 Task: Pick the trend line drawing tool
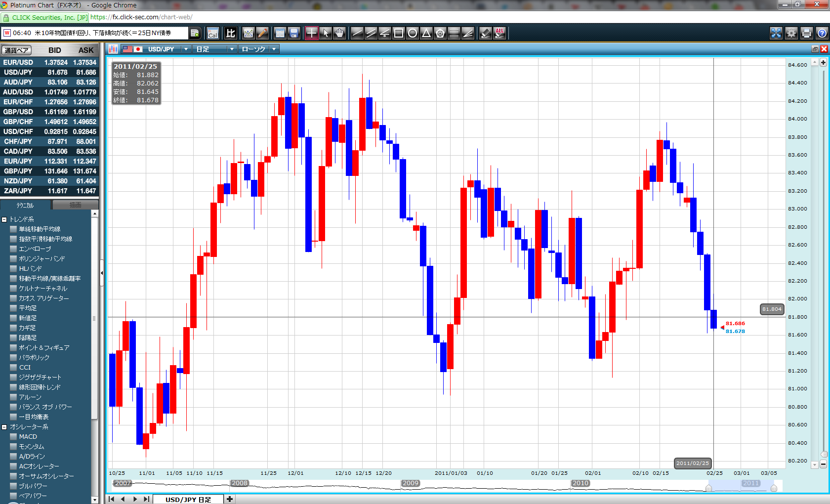357,33
